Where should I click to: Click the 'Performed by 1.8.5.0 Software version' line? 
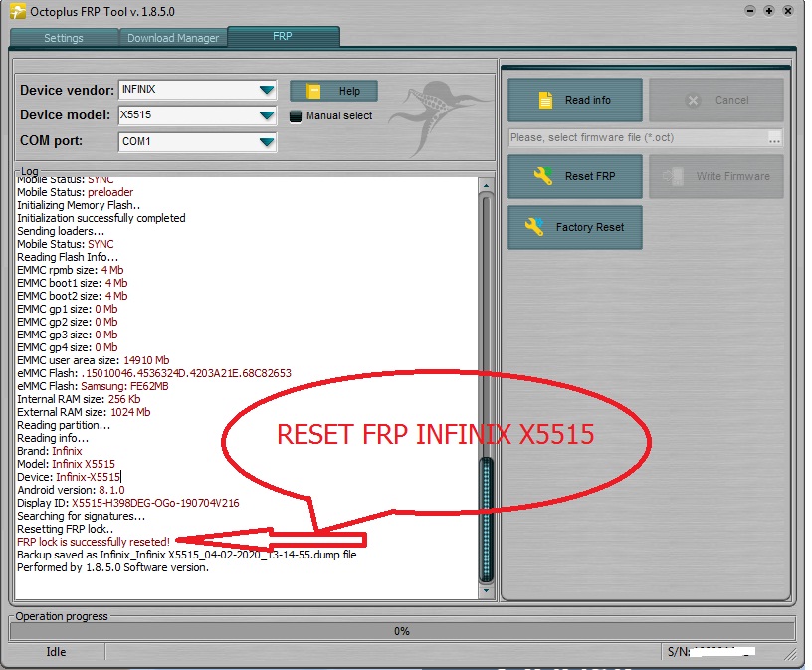(x=112, y=567)
